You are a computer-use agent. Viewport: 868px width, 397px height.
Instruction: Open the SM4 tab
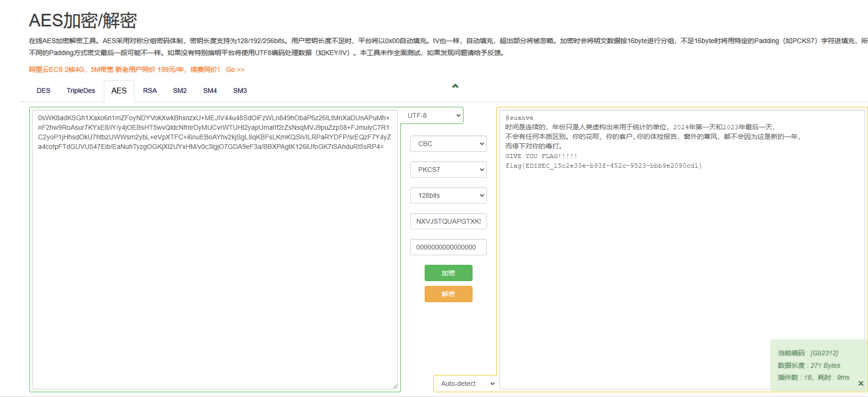coord(210,91)
